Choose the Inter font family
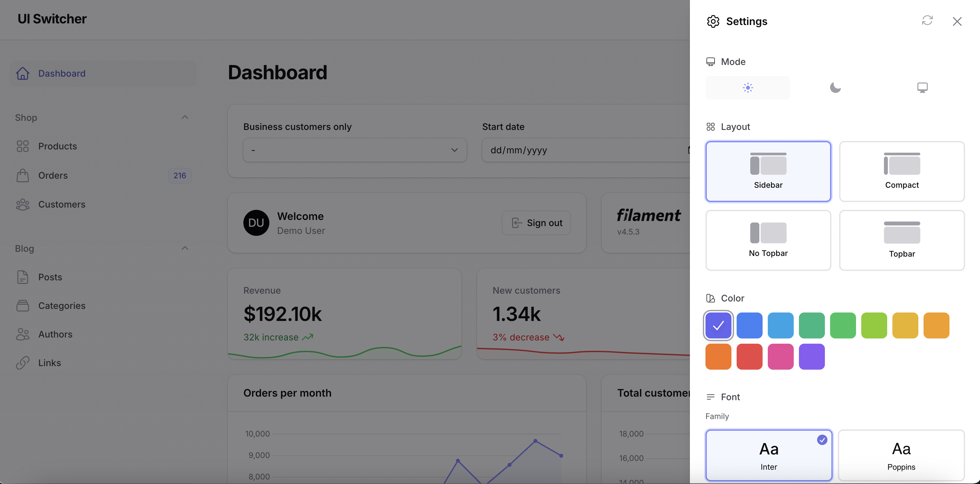Screen dimensions: 980x484 click(x=768, y=455)
